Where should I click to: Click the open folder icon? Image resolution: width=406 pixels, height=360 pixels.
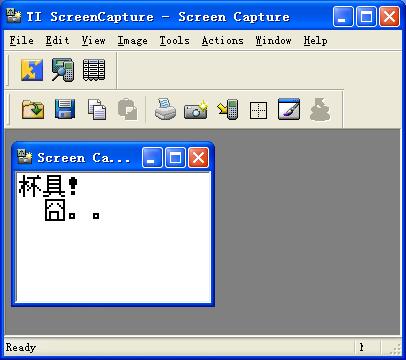point(33,109)
